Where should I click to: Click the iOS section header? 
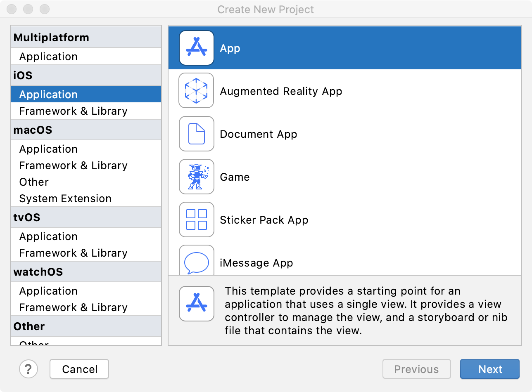(x=86, y=76)
